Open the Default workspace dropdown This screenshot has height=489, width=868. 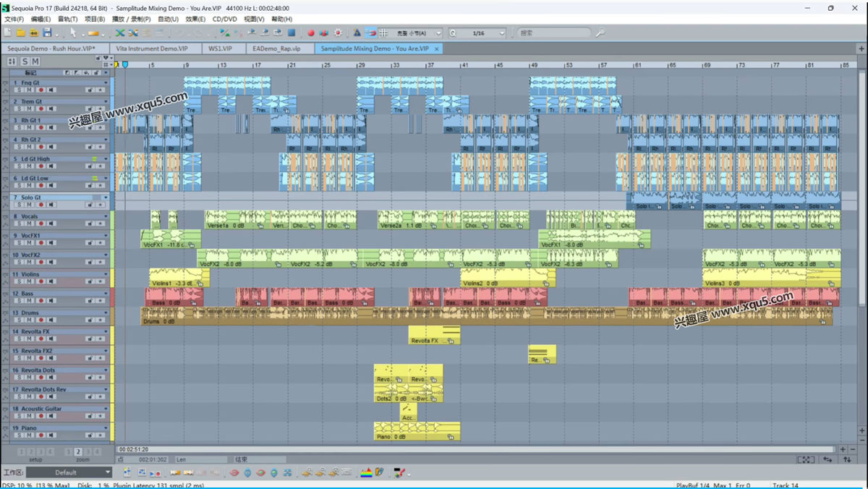pyautogui.click(x=108, y=472)
